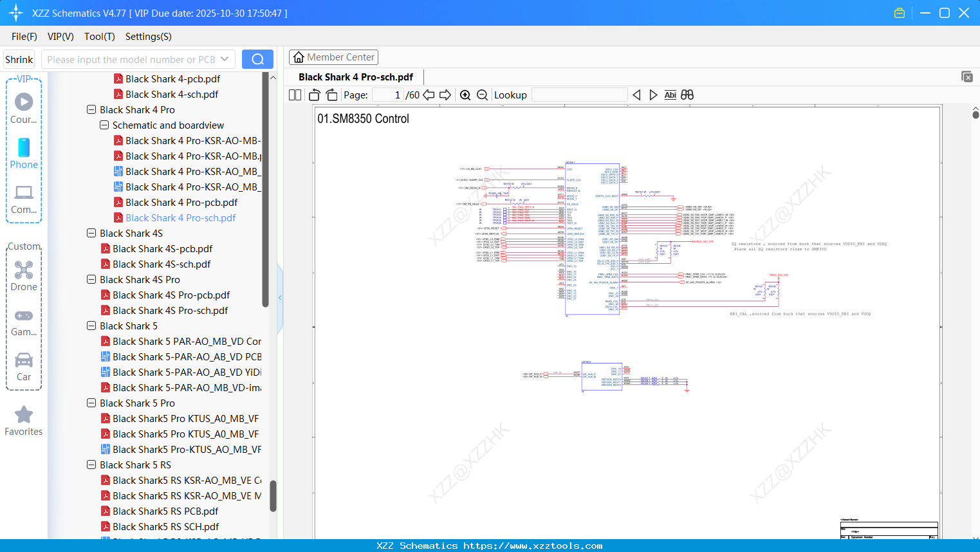This screenshot has height=552, width=980.
Task: Open the model number dropdown arrow
Action: pos(225,59)
